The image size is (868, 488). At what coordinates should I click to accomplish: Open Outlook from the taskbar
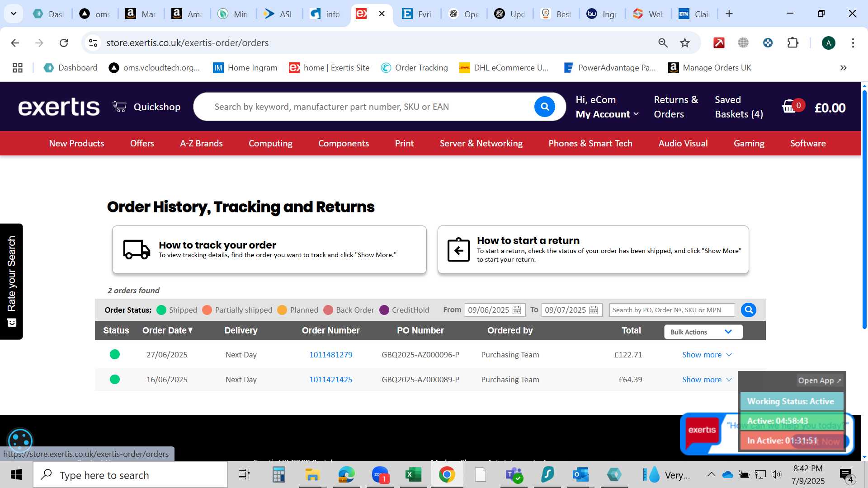pyautogui.click(x=580, y=475)
